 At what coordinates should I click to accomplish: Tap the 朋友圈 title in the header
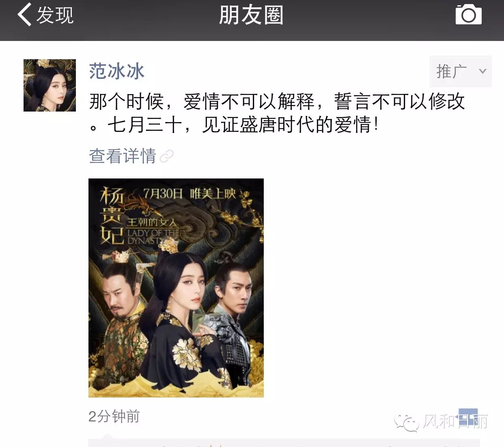251,15
